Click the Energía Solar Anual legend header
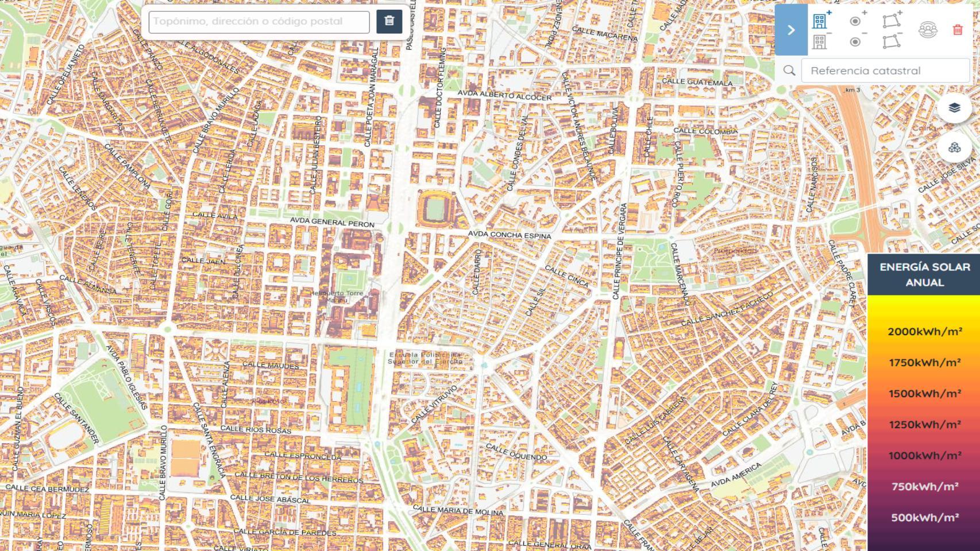 tap(924, 275)
